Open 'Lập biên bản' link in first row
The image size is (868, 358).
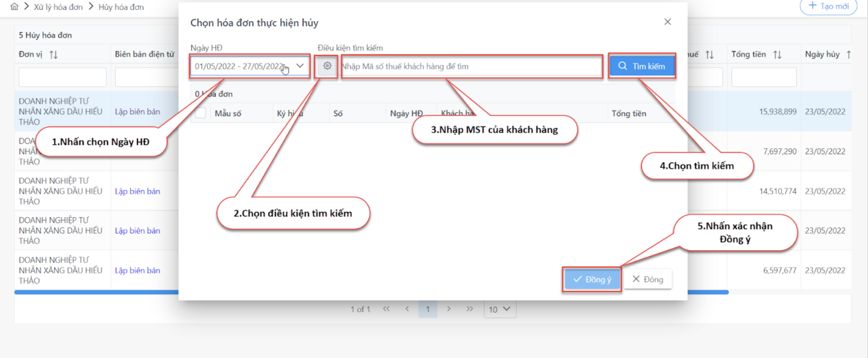(x=137, y=112)
